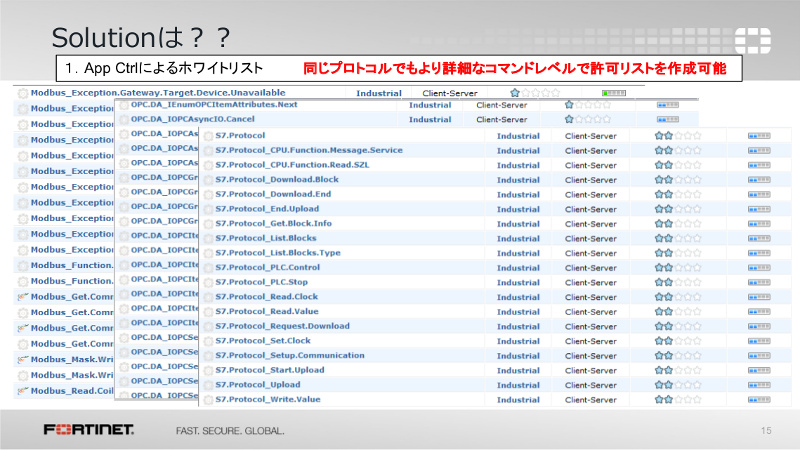The width and height of the screenshot is (800, 450).
Task: Click the icon beside S7.Protocol_Download.End
Action: [208, 194]
